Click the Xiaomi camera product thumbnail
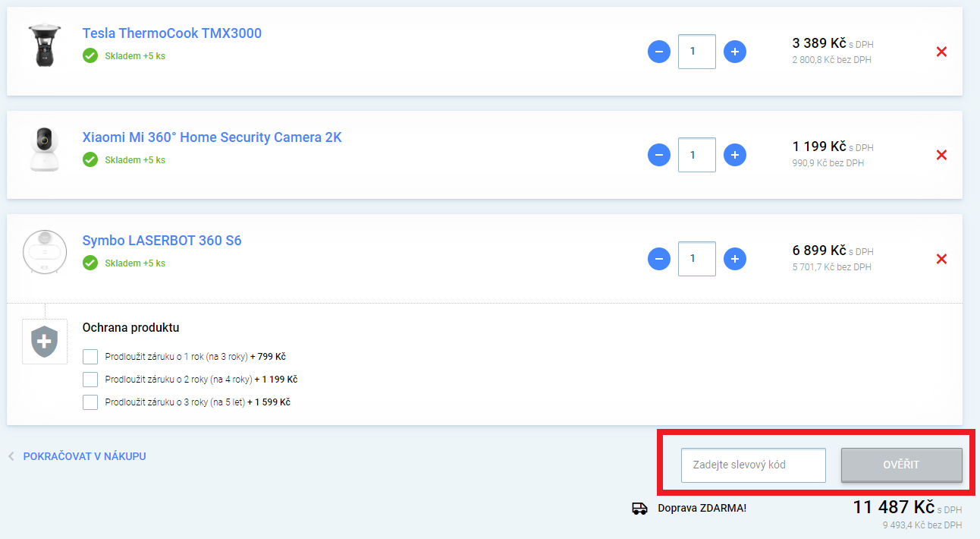This screenshot has width=980, height=539. 44,149
